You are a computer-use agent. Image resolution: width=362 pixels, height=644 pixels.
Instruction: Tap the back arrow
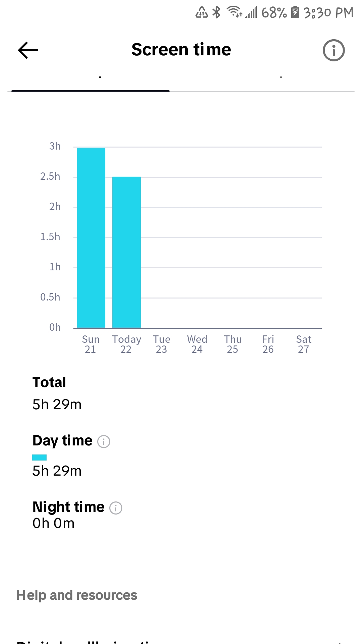click(x=28, y=50)
